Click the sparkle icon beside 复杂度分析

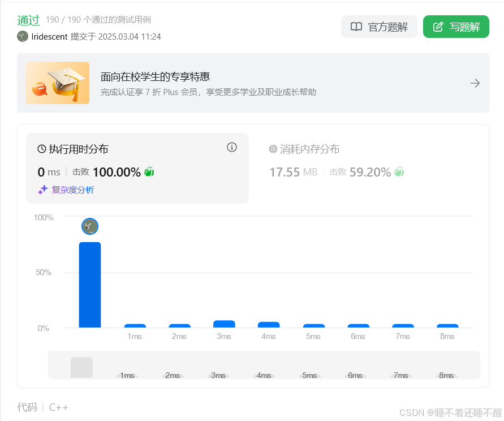(43, 190)
